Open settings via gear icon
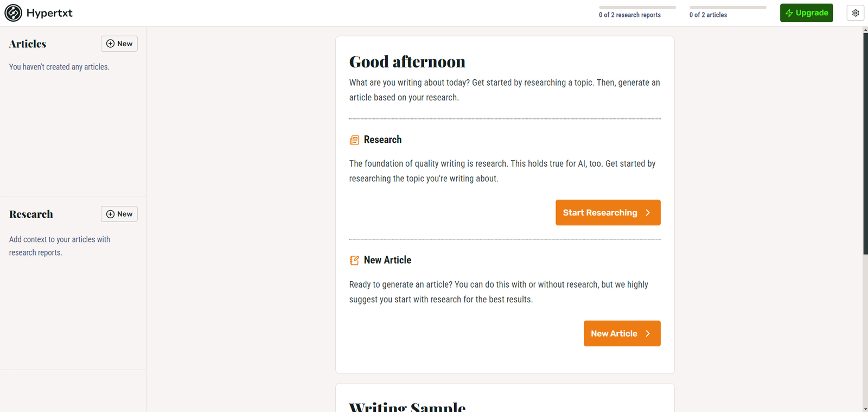The width and height of the screenshot is (868, 412). (x=856, y=13)
